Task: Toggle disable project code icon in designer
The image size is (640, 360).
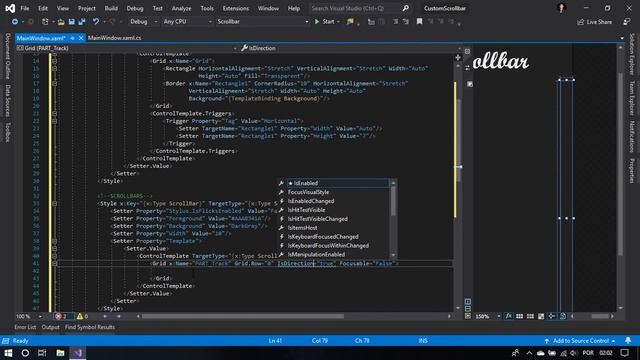Action: click(562, 316)
